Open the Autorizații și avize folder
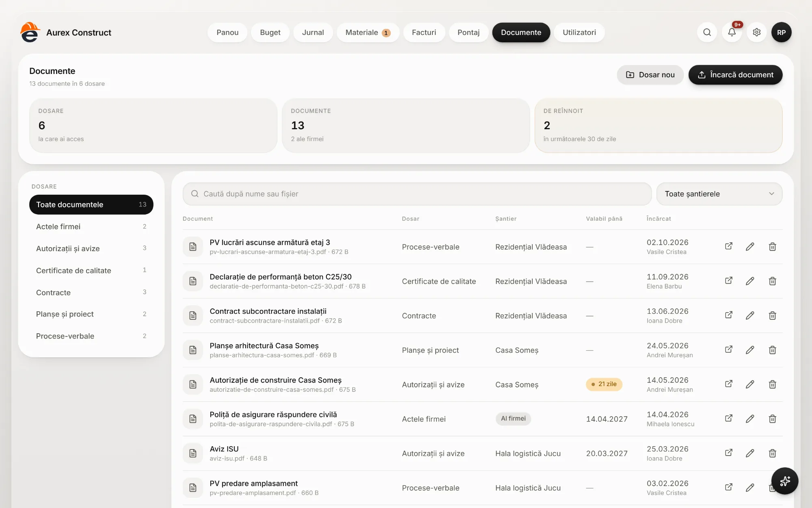 pyautogui.click(x=91, y=248)
